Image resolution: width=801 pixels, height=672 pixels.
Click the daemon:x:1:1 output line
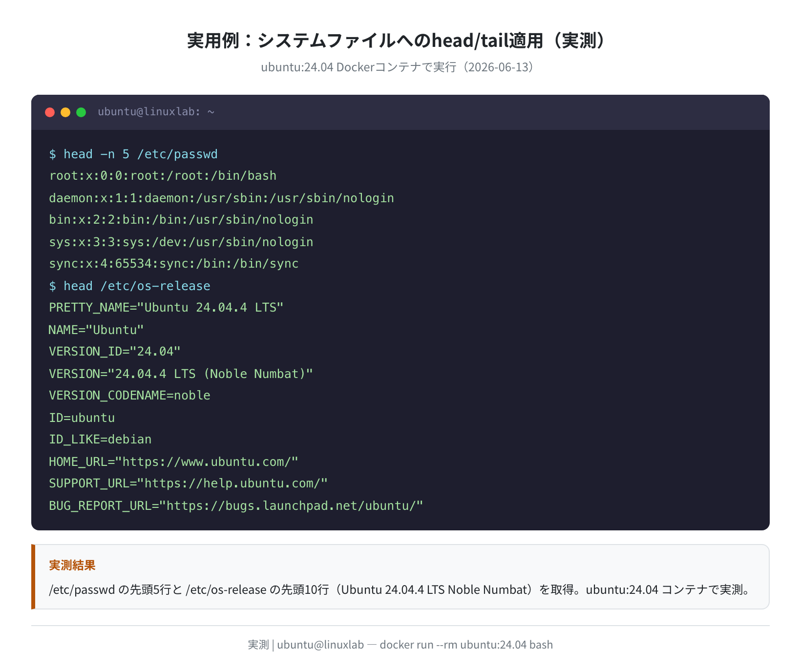pos(221,198)
